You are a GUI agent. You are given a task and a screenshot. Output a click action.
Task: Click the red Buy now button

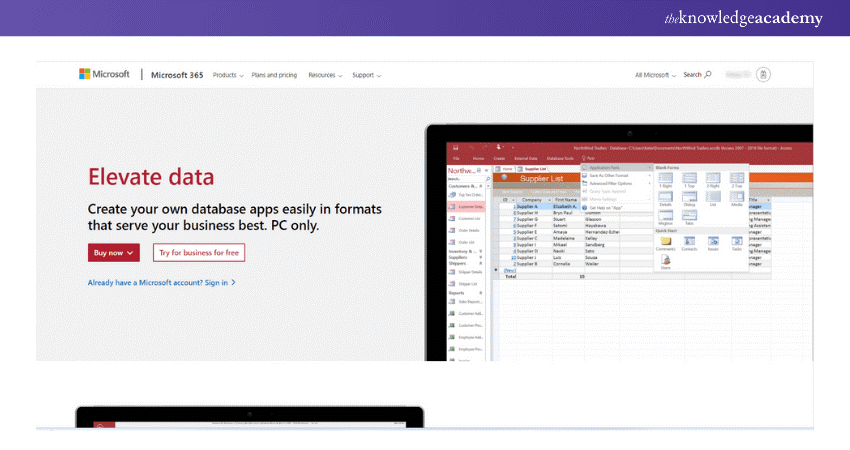click(x=113, y=253)
